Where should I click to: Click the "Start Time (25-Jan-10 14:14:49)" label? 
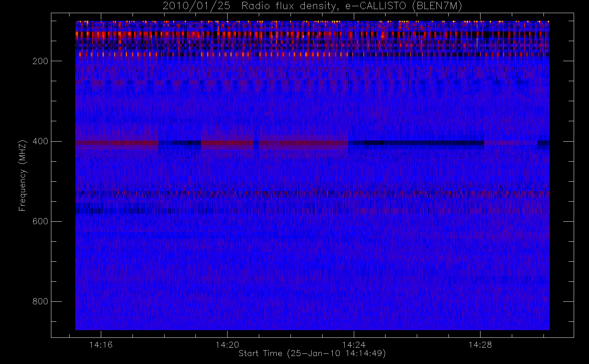click(x=312, y=353)
